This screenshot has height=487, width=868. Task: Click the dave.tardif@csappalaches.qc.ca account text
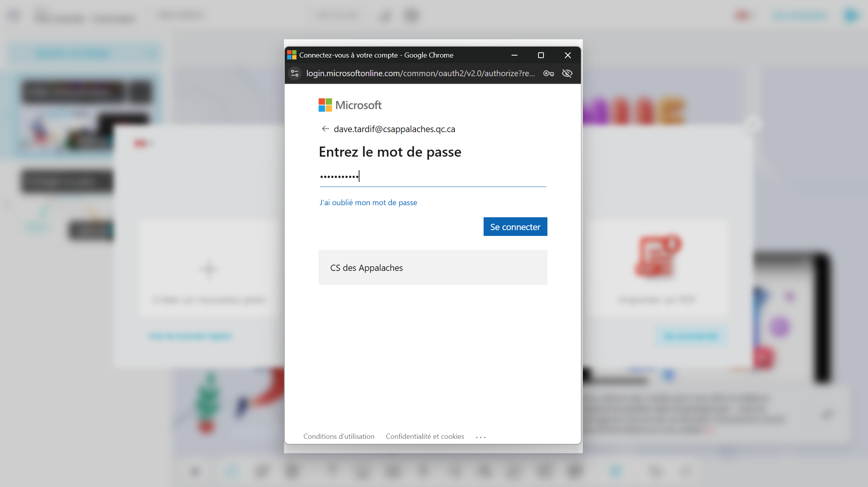(x=395, y=129)
